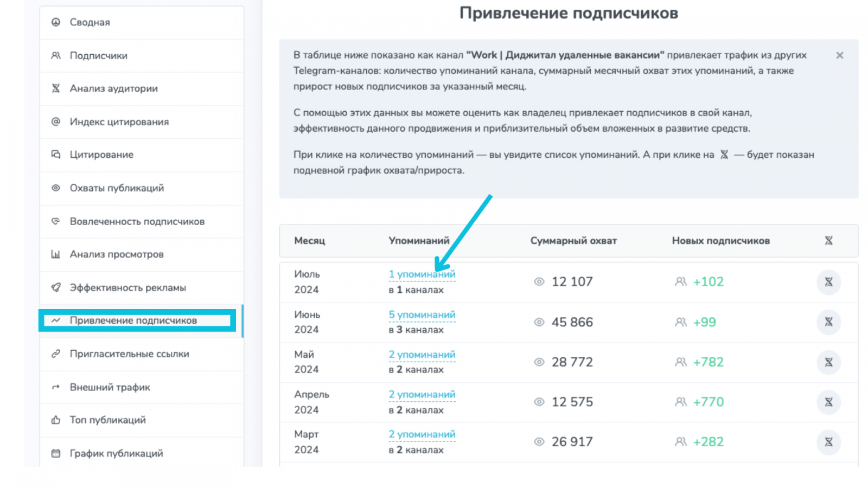Click the '1 упоминаний' link for Июль
868x488 pixels.
[422, 274]
